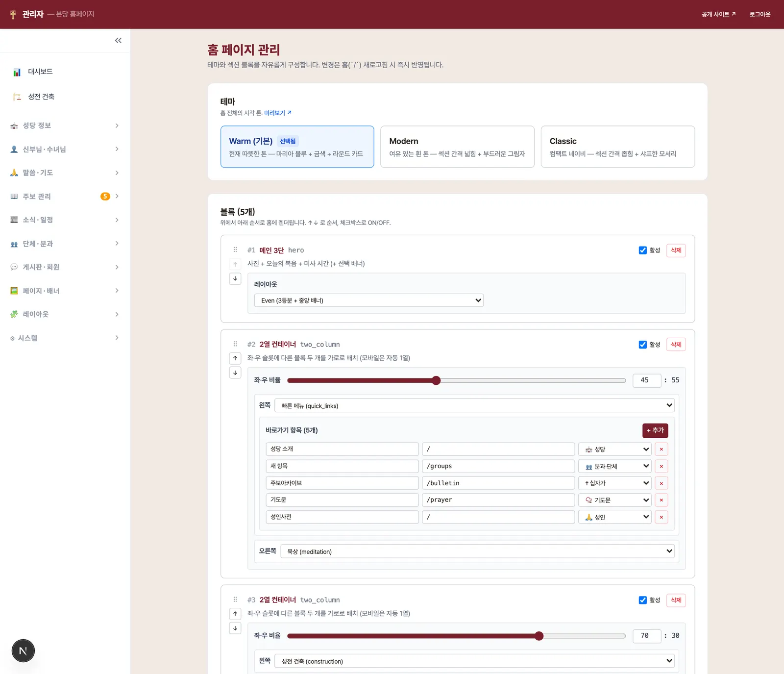Viewport: 784px width, 674px height.
Task: Remove the 기도문 shortcut row
Action: tap(661, 500)
